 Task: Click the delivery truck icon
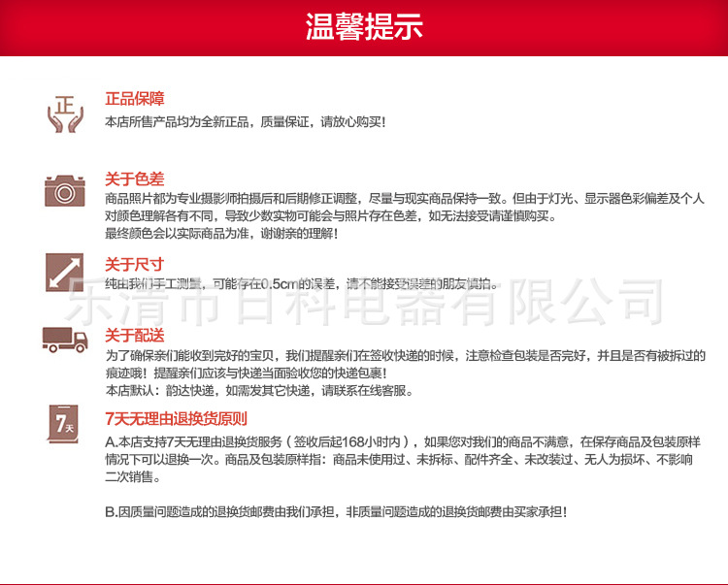click(65, 340)
